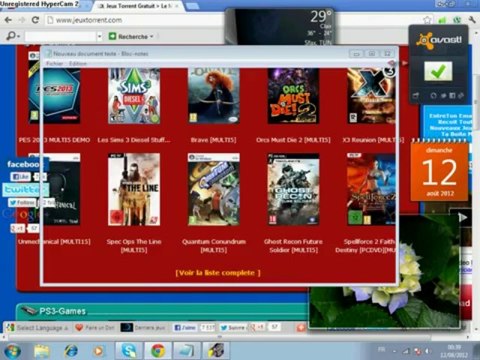480x360 pixels.
Task: Click the FR language indicator in tray
Action: [382, 350]
